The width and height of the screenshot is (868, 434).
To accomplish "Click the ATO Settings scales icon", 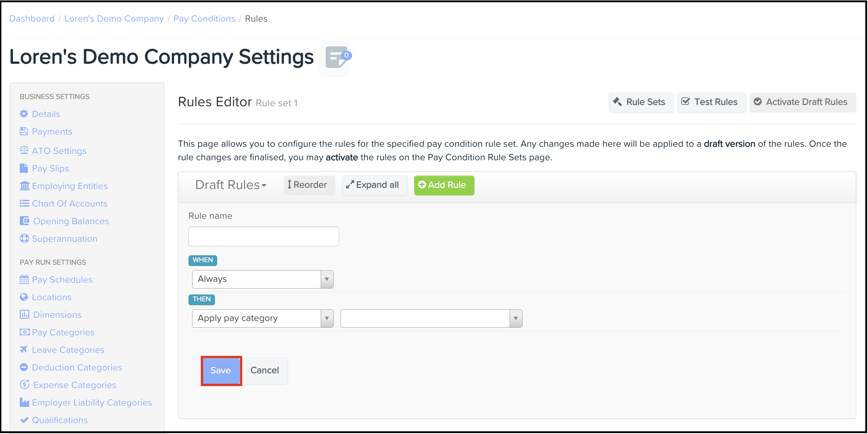I will pyautogui.click(x=24, y=150).
